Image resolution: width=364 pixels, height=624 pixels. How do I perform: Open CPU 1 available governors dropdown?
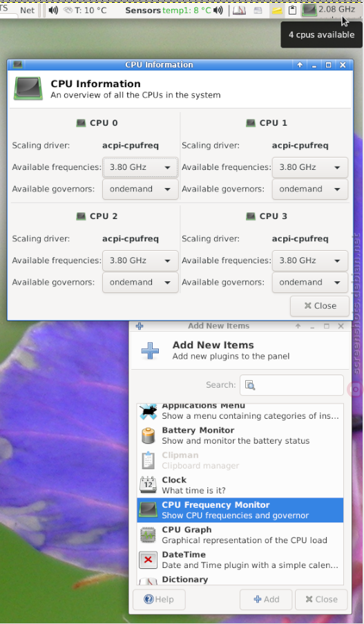coord(310,189)
